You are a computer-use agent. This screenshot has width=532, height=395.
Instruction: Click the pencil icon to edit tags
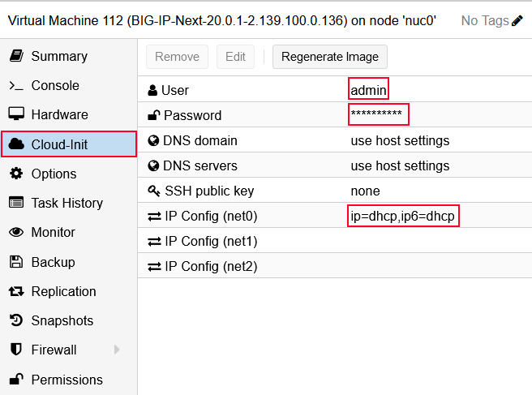point(517,20)
